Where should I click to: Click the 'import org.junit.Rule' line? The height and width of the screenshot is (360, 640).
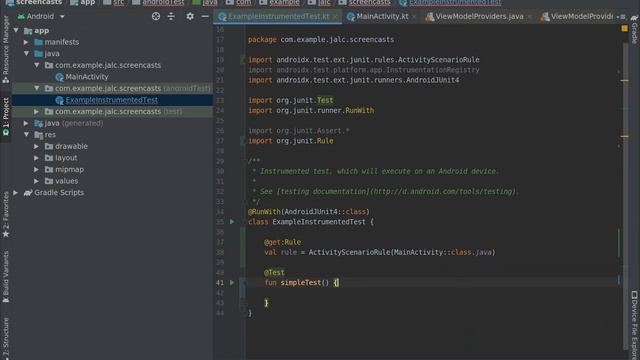click(x=291, y=141)
